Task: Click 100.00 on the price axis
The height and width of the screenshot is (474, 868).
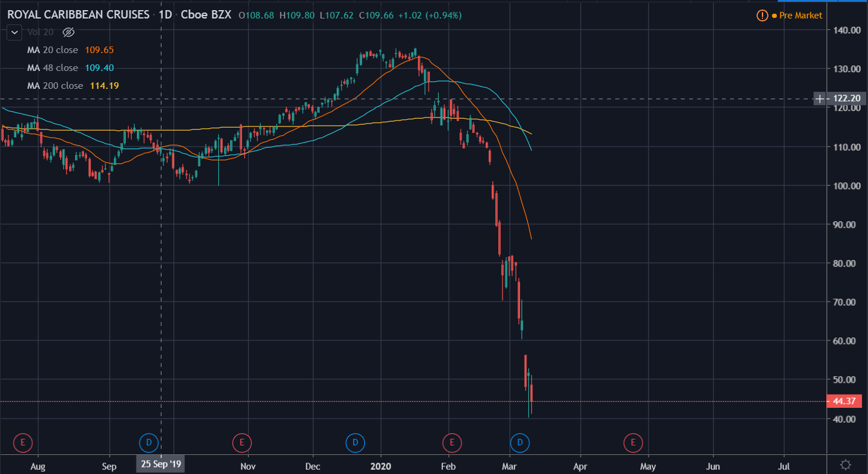Action: coord(845,185)
